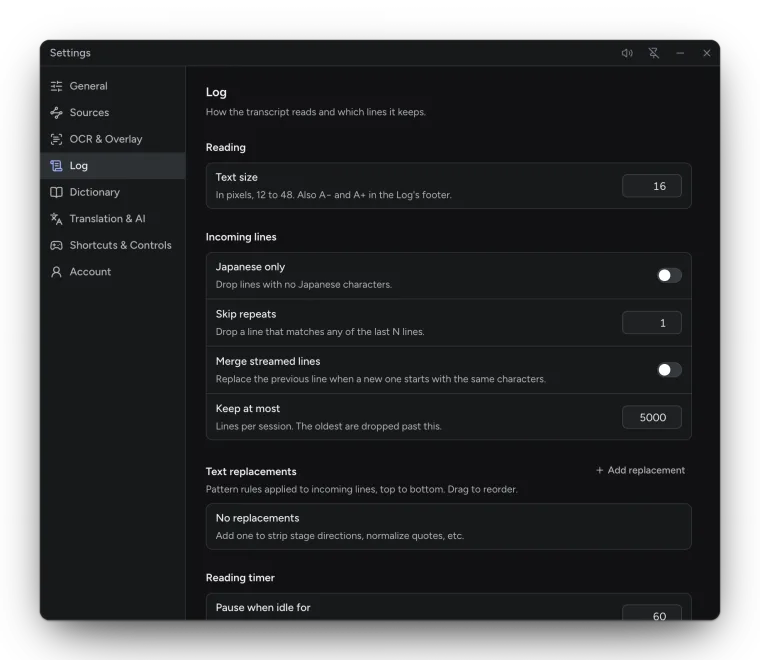The image size is (760, 660).
Task: Click the No replacements heading
Action: pos(257,518)
